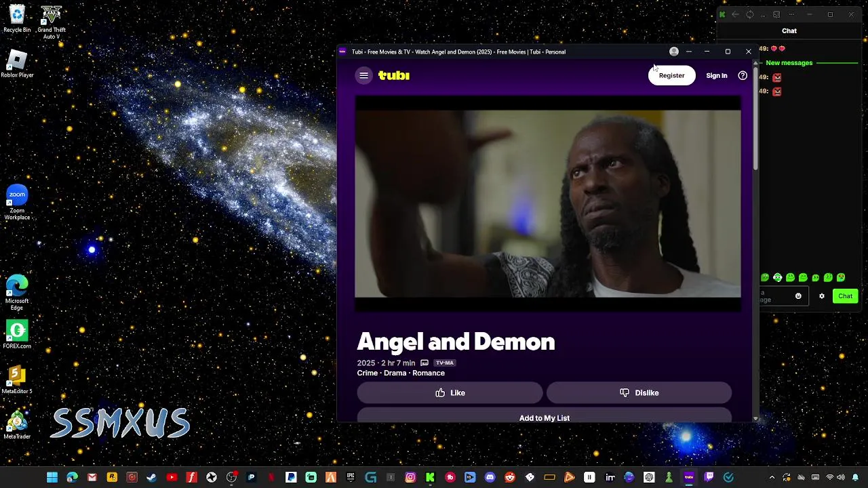This screenshot has height=488, width=868.
Task: Open the chess pawn app from taskbar
Action: tap(669, 478)
